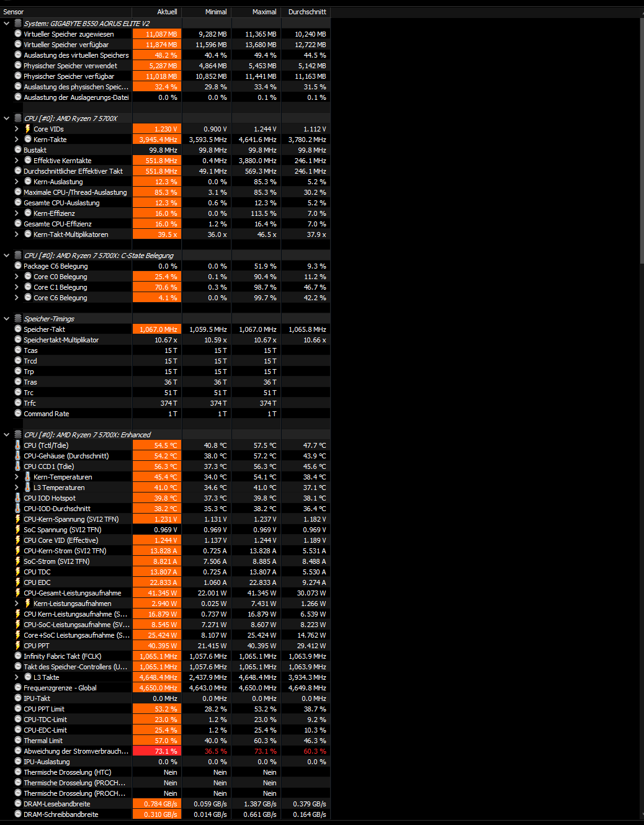
Task: Click the 3,945.4 MHz current value of Kern-Takte
Action: [158, 140]
